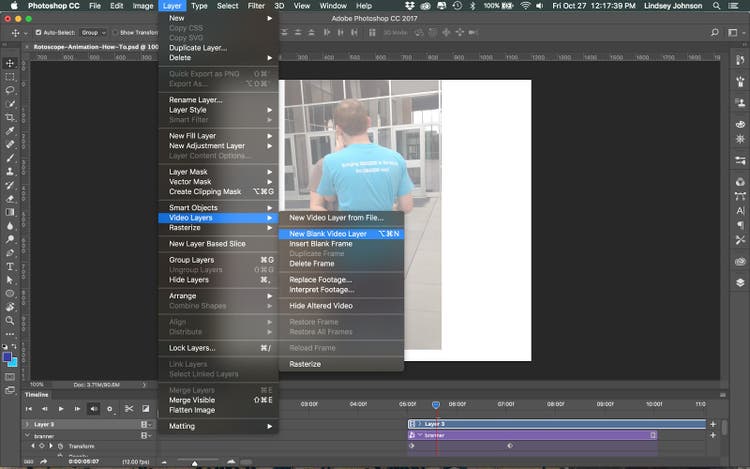Select the Hand tool

tap(10, 306)
